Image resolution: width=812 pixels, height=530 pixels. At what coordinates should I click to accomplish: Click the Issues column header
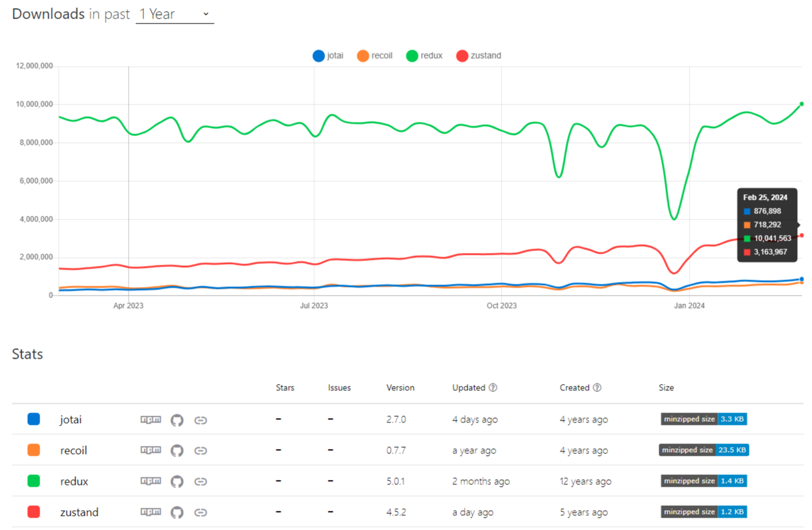coord(340,388)
